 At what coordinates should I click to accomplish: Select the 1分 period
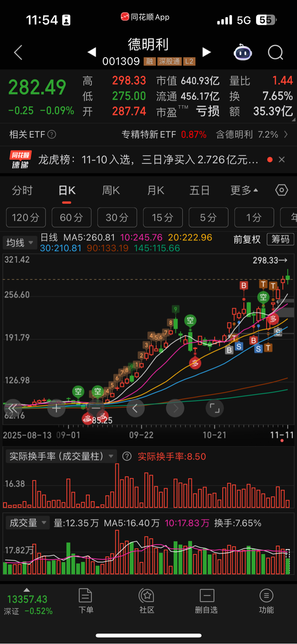[254, 218]
